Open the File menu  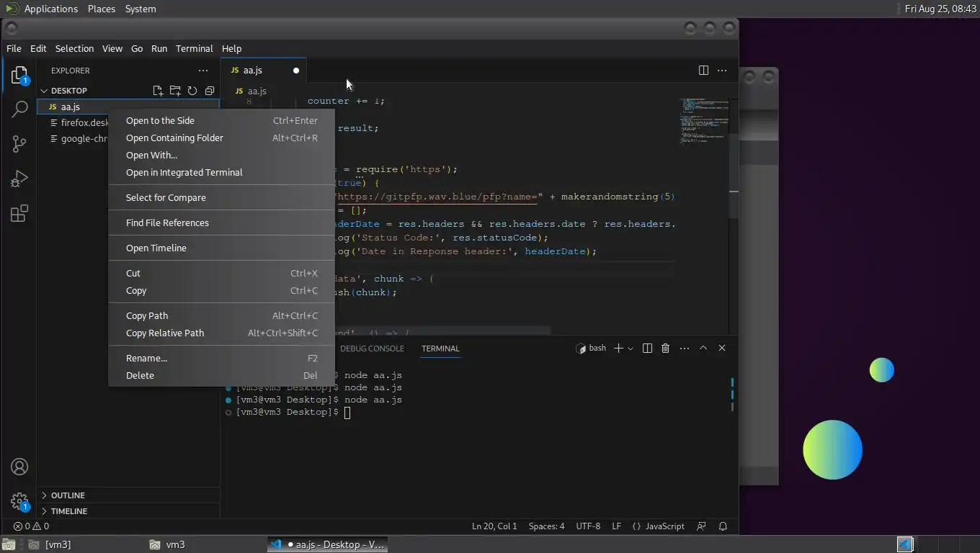pos(14,48)
